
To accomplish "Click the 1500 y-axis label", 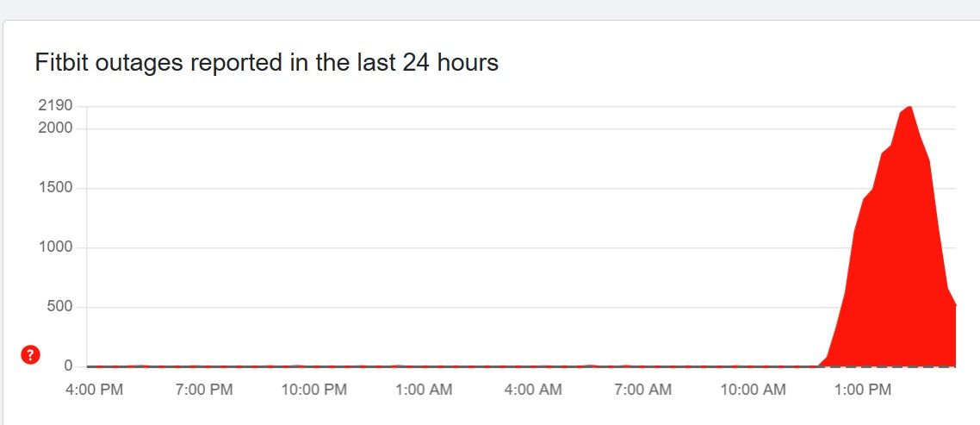I will click(55, 188).
